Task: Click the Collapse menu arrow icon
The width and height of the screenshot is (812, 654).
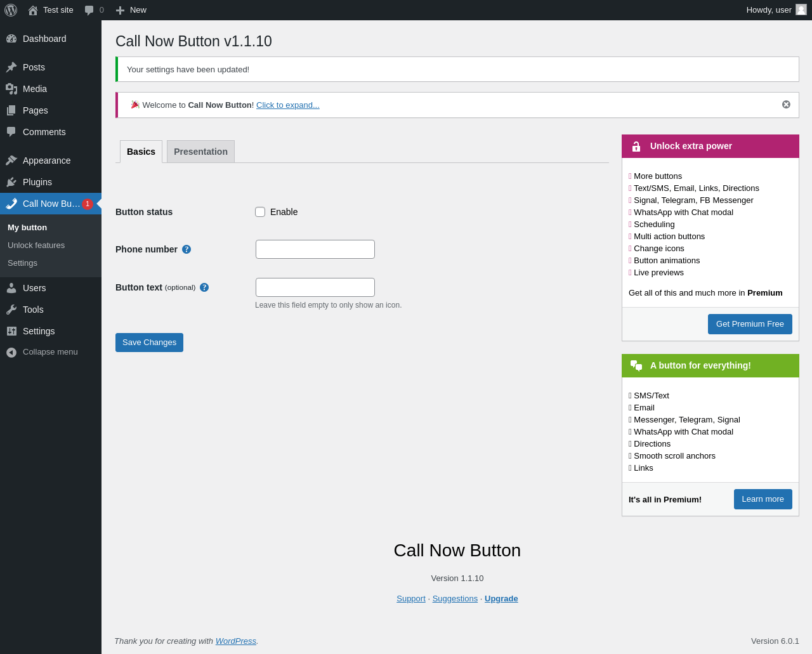Action: click(x=11, y=352)
